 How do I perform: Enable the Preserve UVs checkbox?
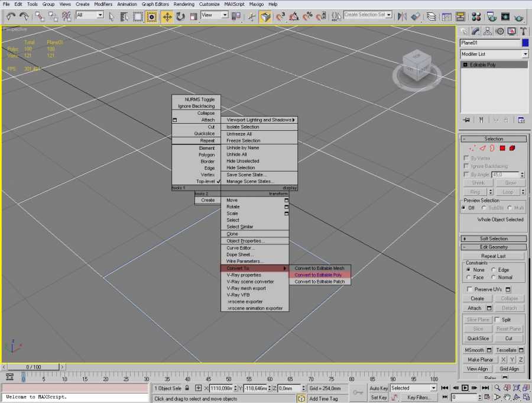pos(470,289)
